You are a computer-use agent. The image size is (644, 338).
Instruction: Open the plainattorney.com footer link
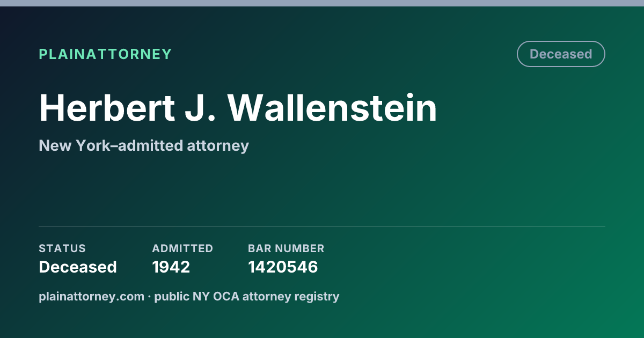click(92, 296)
